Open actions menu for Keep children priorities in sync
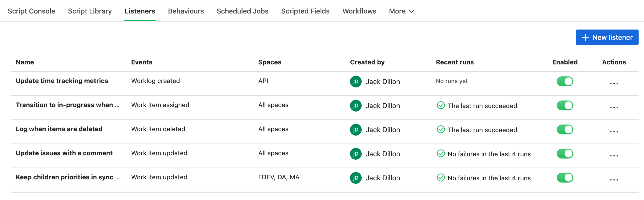Screen dimensions: 644x200 point(614,180)
